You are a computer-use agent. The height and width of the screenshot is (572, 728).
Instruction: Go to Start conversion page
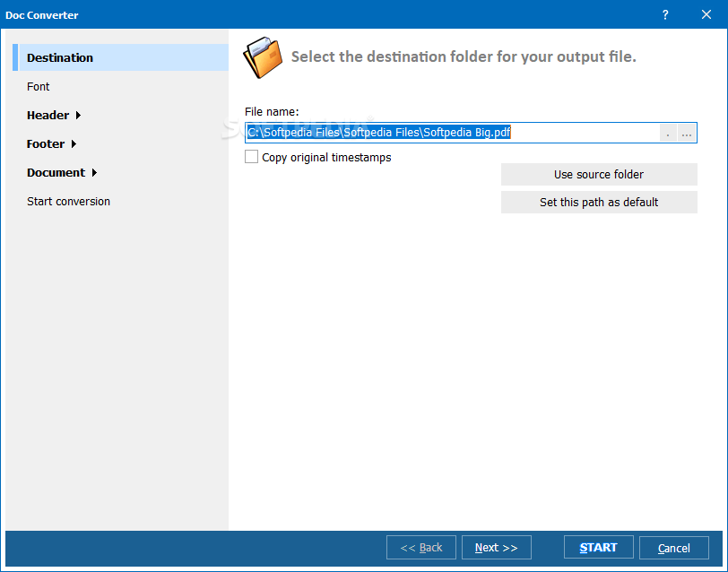pos(68,202)
